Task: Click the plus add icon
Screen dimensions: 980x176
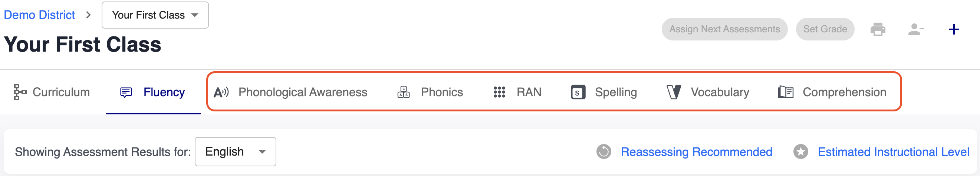Action: (x=954, y=29)
